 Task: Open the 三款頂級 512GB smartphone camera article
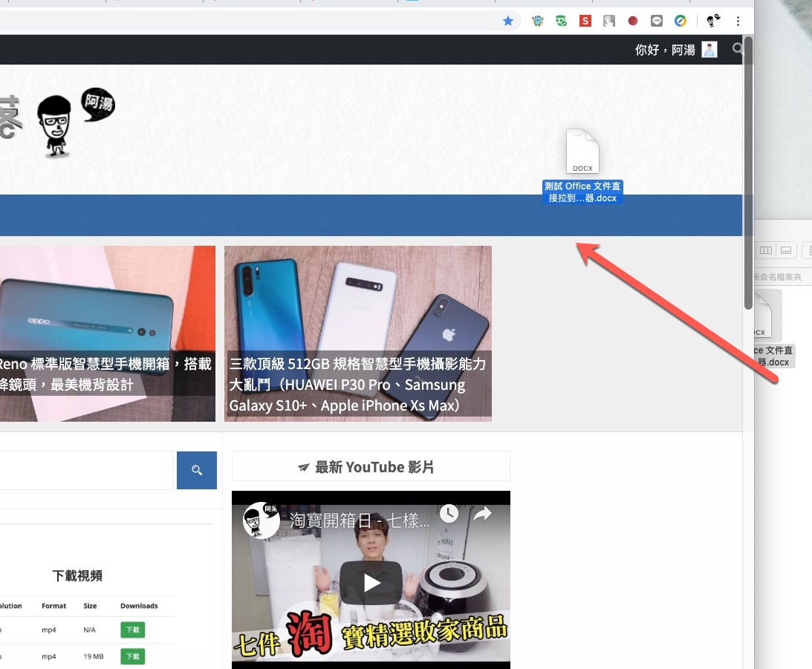[357, 385]
